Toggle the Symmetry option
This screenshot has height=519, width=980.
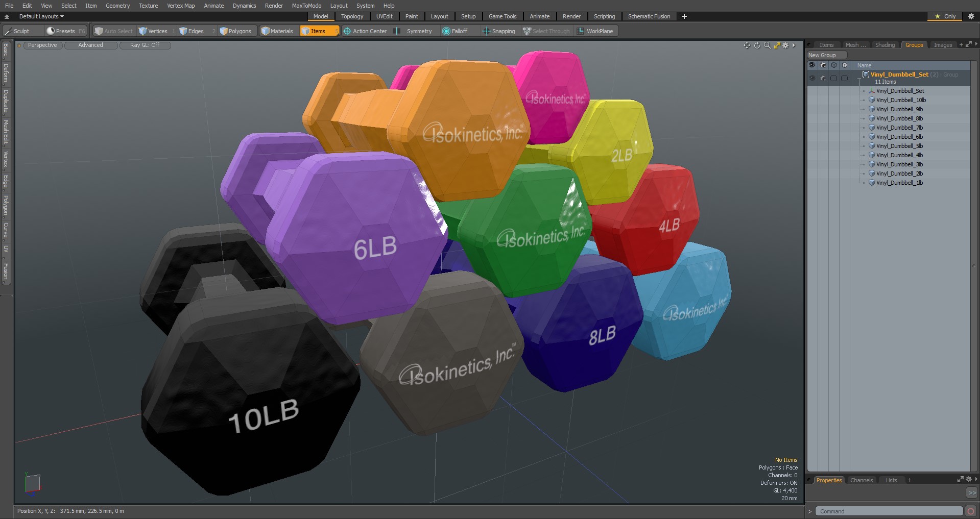(415, 31)
